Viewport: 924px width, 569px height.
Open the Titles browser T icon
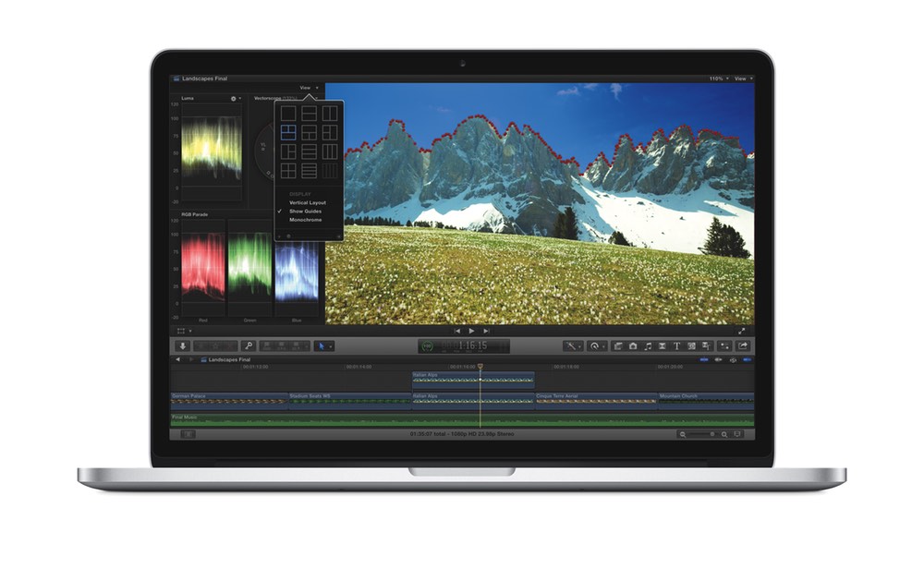676,345
